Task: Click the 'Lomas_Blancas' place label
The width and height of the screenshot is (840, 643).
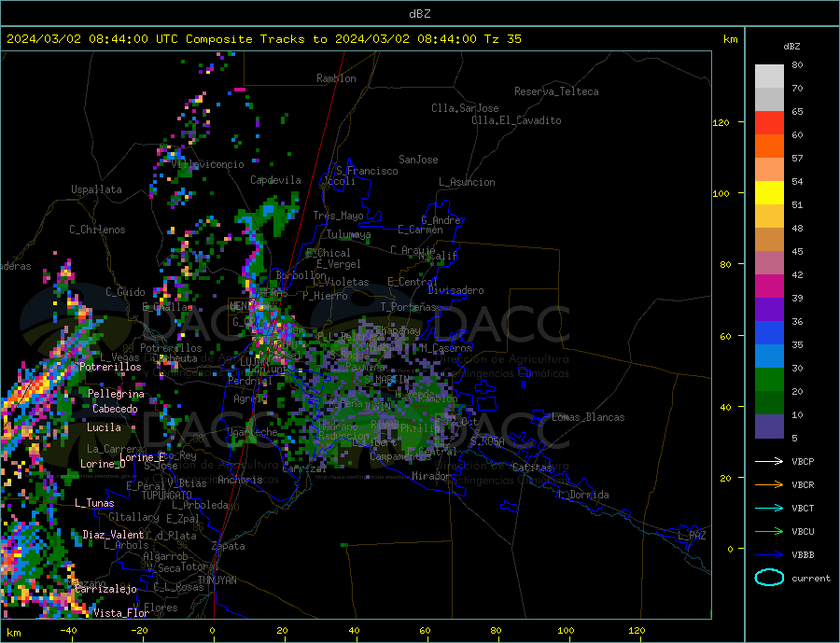Action: pyautogui.click(x=588, y=417)
